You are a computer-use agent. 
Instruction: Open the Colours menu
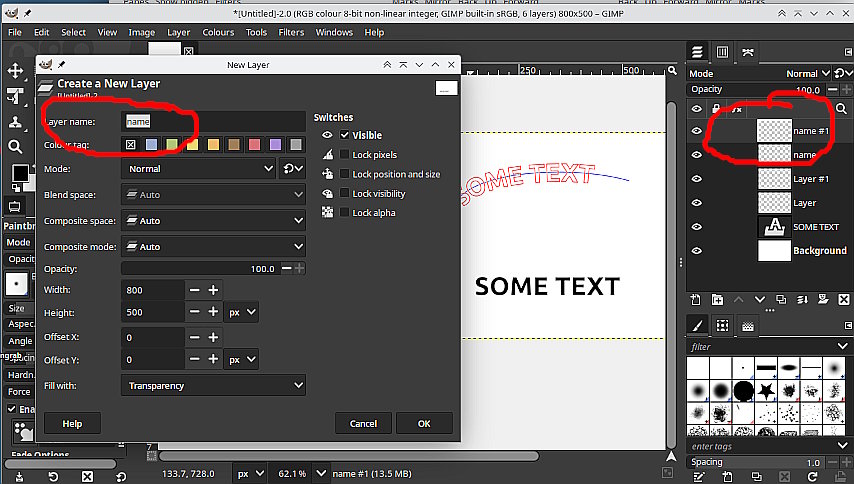218,32
